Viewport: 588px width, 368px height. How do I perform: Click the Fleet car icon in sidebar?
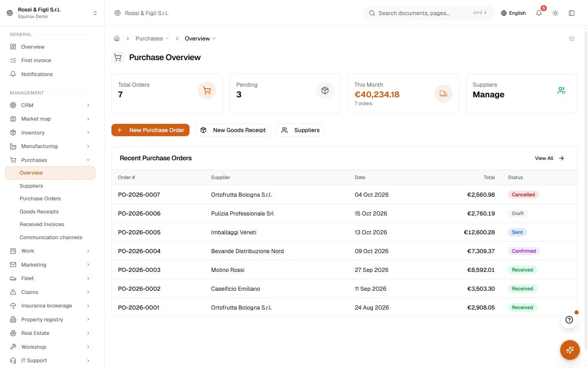(x=13, y=278)
